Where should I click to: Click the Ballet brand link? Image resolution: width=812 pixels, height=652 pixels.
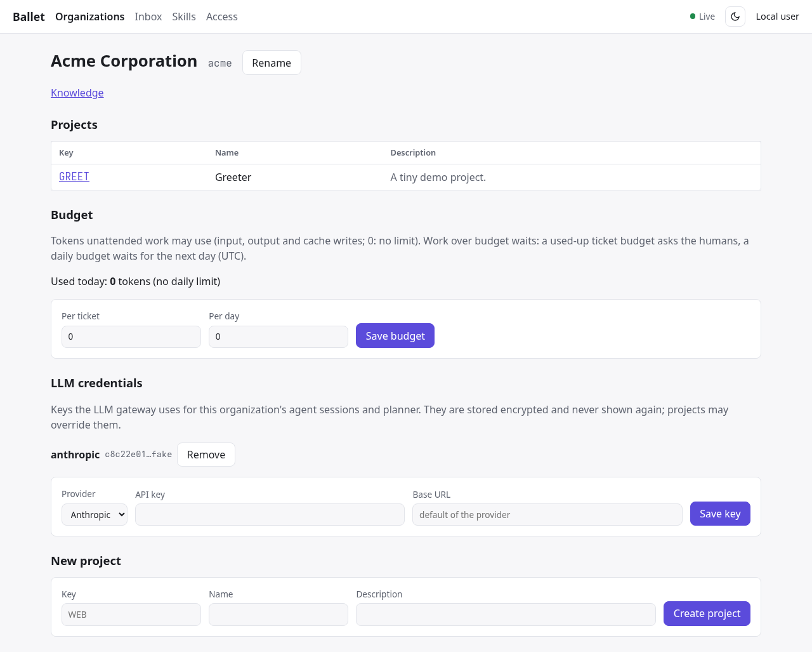(x=29, y=17)
